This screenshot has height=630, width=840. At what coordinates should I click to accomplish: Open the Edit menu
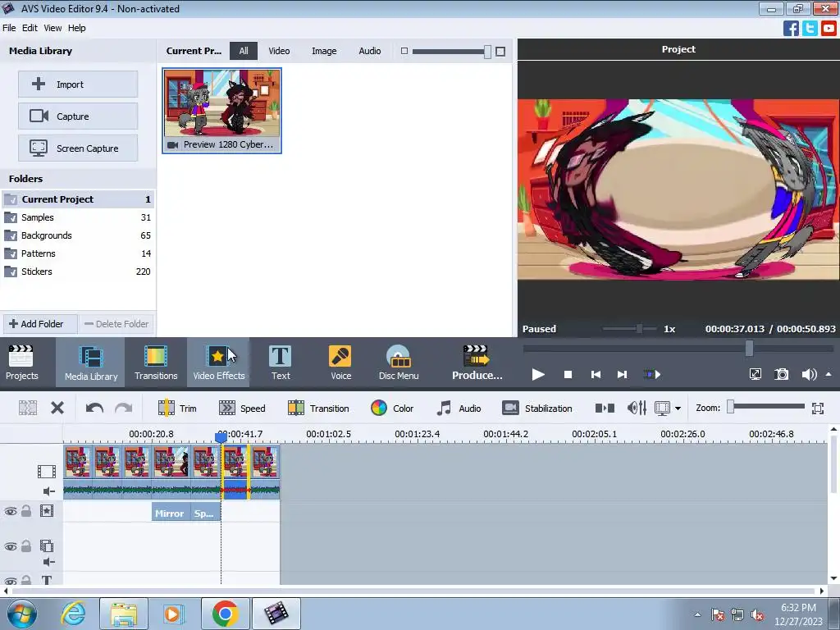(x=30, y=28)
